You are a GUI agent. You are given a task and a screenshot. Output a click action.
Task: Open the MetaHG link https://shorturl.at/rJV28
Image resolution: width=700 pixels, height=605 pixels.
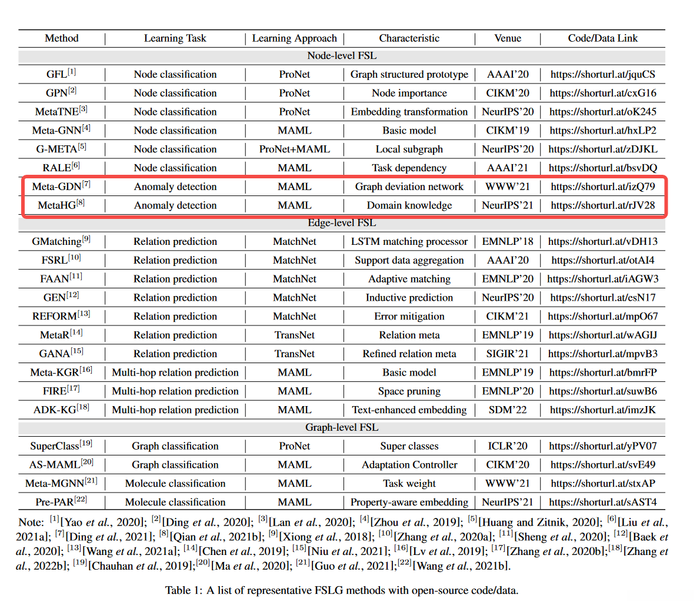click(603, 205)
